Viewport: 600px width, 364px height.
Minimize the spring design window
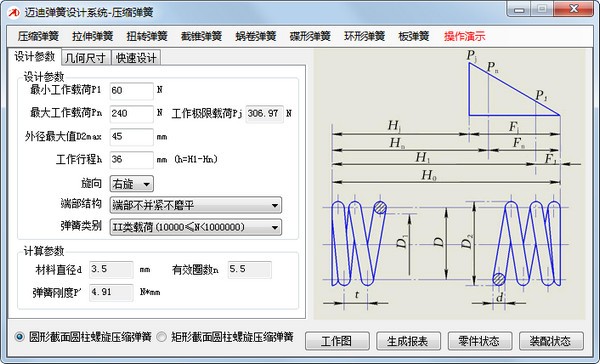520,9
